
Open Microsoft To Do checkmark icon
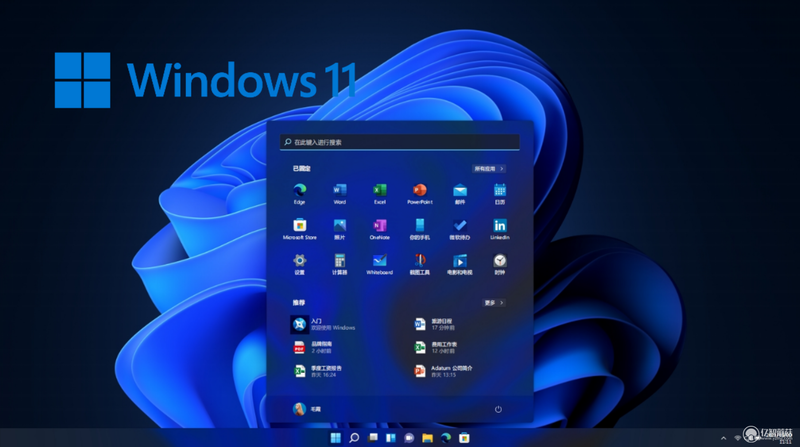point(460,225)
